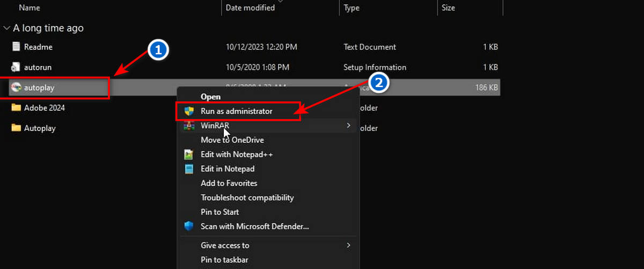Click the Notepad++ icon in context menu
The height and width of the screenshot is (269, 644).
click(x=188, y=154)
